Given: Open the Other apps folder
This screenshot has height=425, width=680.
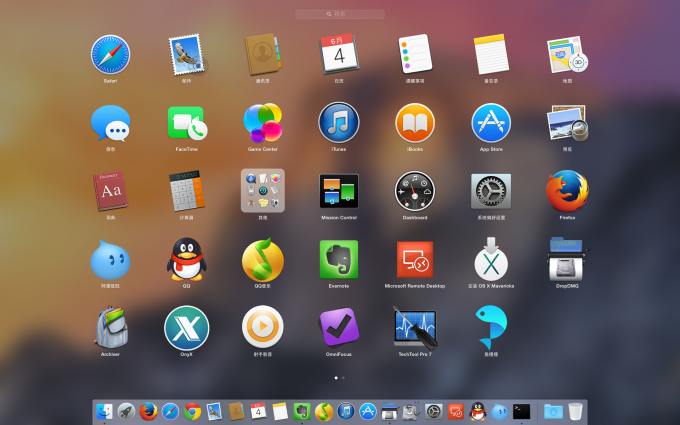Looking at the screenshot, I should click(263, 191).
